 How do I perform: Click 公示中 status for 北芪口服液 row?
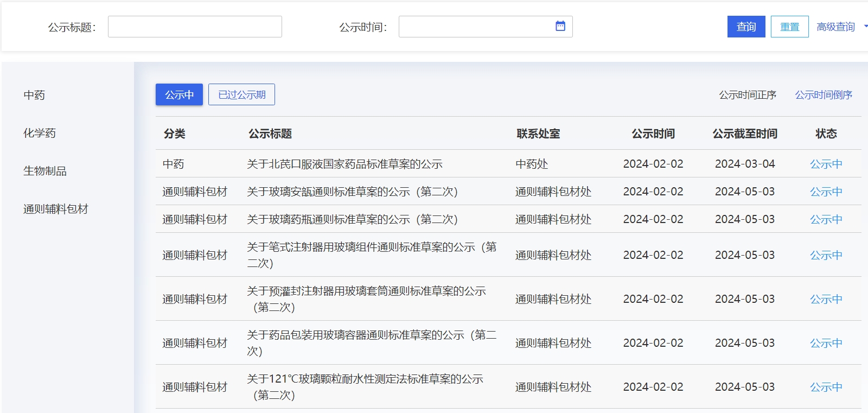click(826, 164)
